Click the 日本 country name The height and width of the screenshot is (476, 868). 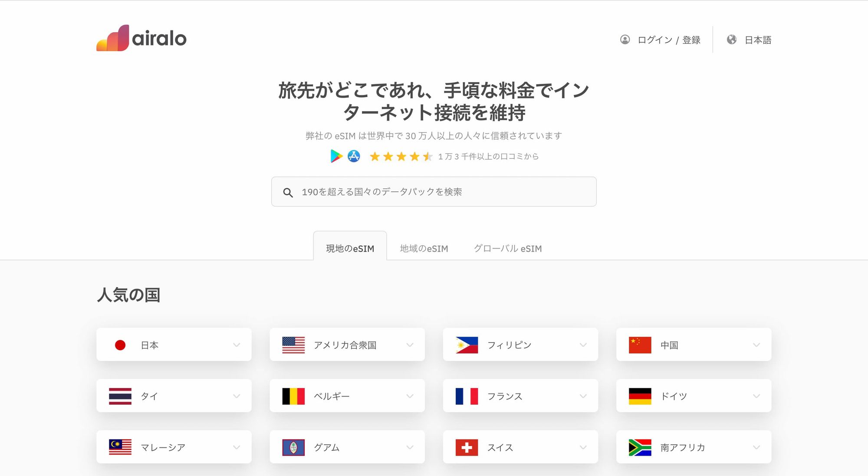click(150, 345)
